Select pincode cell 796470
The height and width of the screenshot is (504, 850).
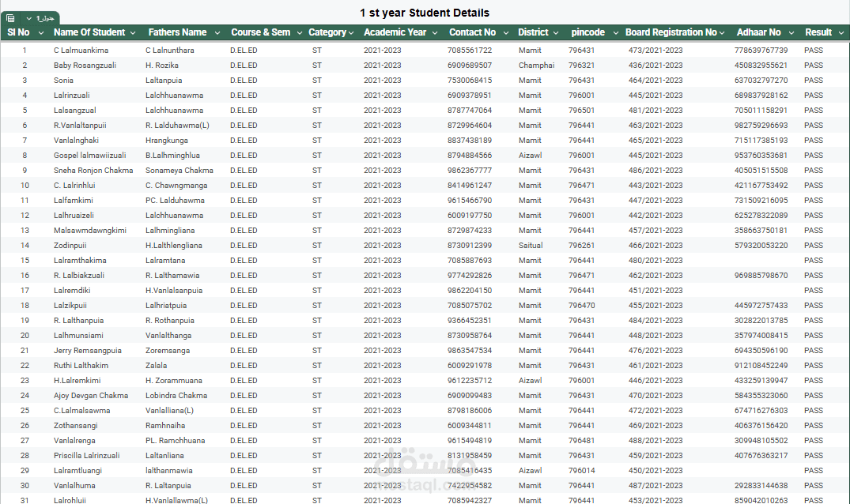[x=581, y=306]
